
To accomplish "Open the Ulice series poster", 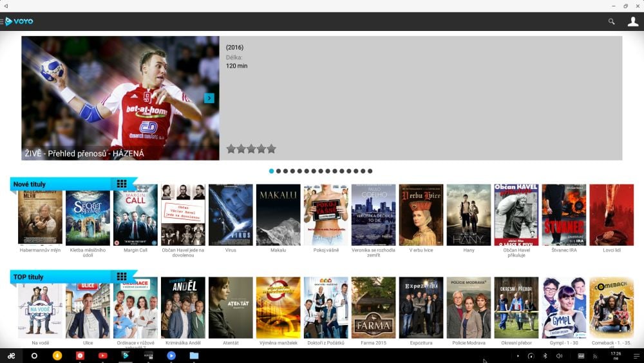I will [88, 308].
